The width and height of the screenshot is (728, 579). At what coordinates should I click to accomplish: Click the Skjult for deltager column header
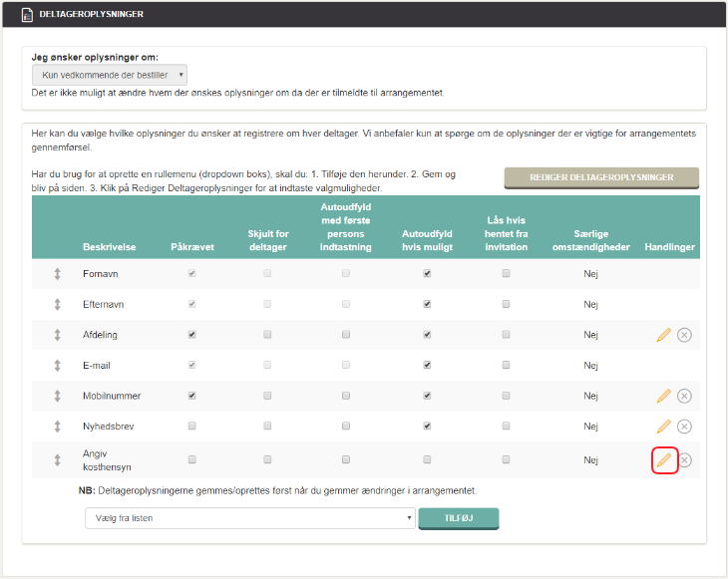pyautogui.click(x=268, y=240)
